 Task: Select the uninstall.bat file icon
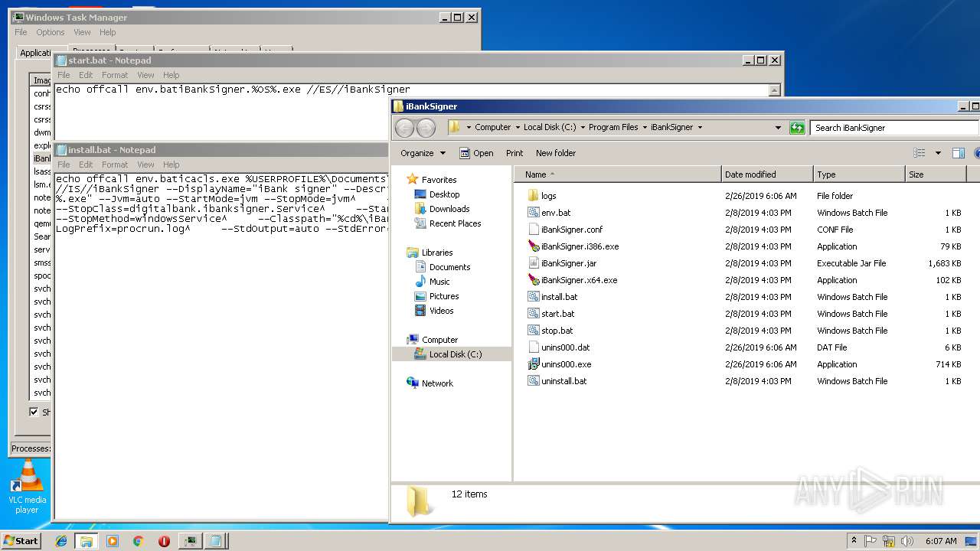click(x=534, y=381)
